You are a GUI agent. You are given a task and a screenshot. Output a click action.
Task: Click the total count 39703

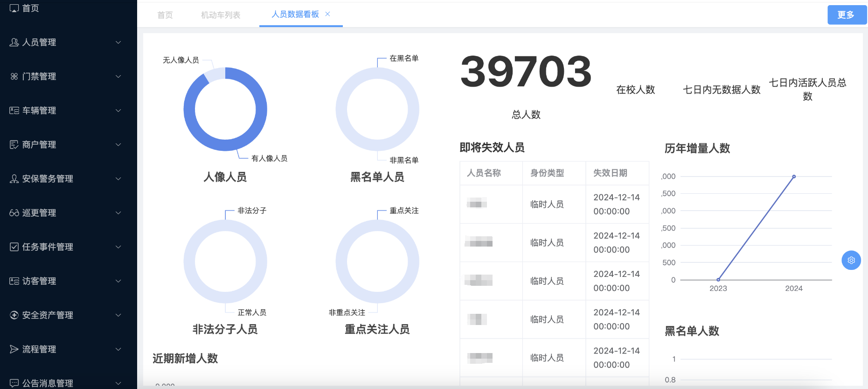[526, 72]
